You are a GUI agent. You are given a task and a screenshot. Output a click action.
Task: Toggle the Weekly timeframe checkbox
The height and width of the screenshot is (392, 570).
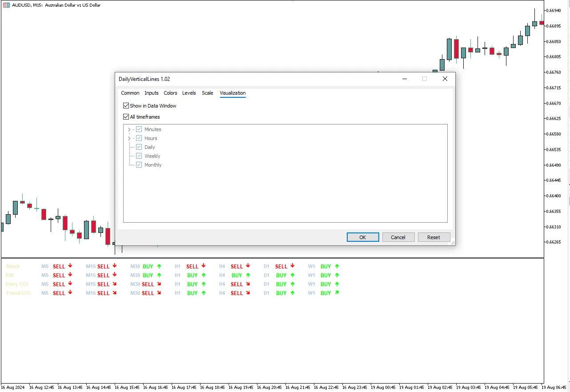(139, 156)
